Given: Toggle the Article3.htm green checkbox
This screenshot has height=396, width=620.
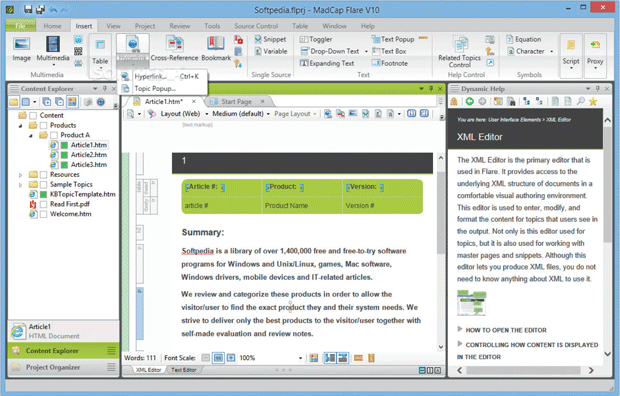Looking at the screenshot, I should click(64, 165).
